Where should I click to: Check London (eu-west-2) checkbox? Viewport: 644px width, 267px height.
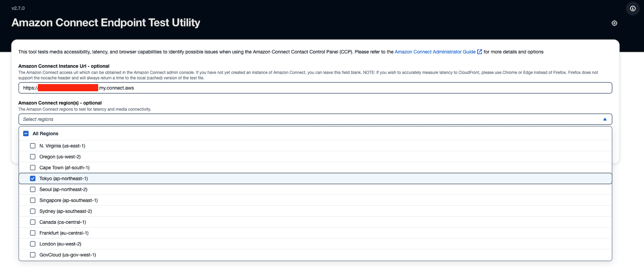pyautogui.click(x=33, y=244)
